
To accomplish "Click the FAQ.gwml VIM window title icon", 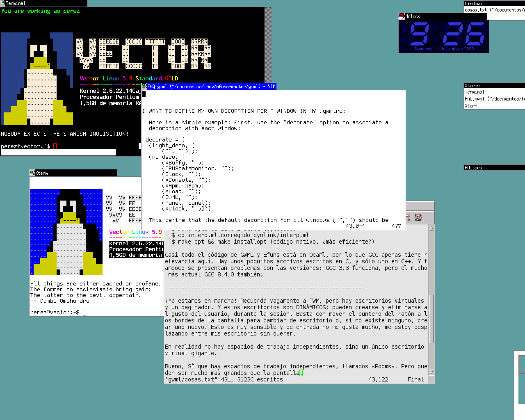I will click(x=144, y=87).
